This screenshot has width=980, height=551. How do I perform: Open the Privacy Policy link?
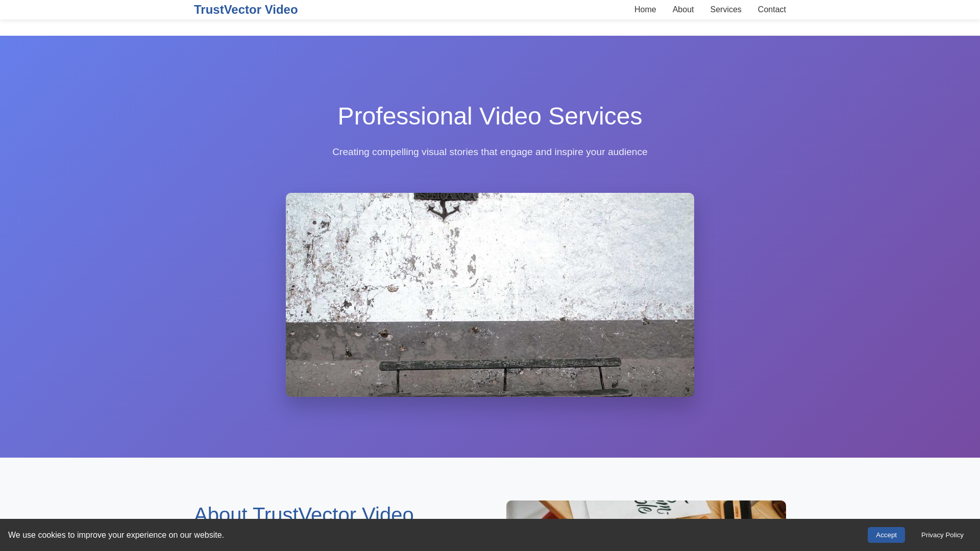coord(942,535)
